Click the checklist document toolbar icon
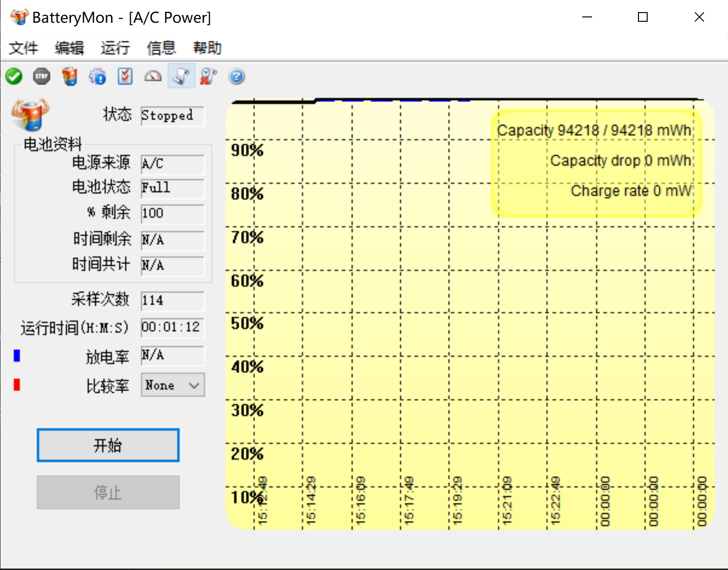 click(125, 76)
